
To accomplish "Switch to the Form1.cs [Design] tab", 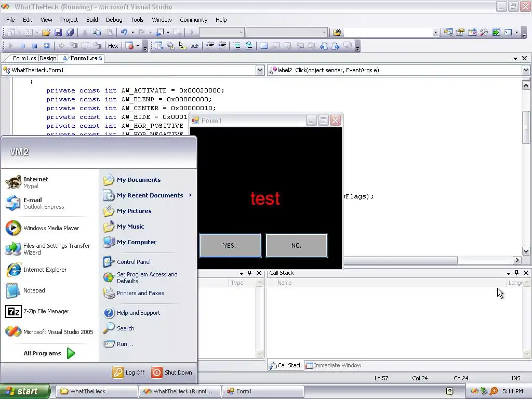I will click(36, 58).
